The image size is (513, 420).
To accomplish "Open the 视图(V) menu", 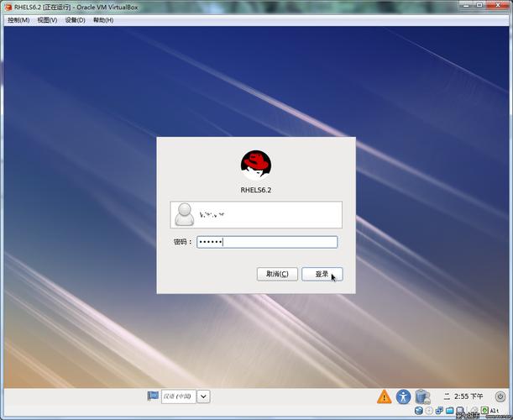I will tap(47, 19).
